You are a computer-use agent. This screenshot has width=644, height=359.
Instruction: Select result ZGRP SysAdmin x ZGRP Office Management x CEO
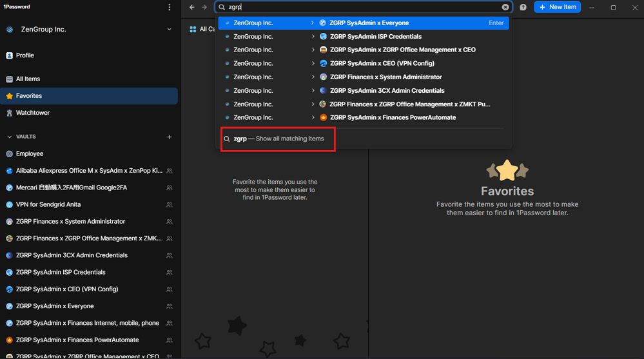click(x=364, y=50)
